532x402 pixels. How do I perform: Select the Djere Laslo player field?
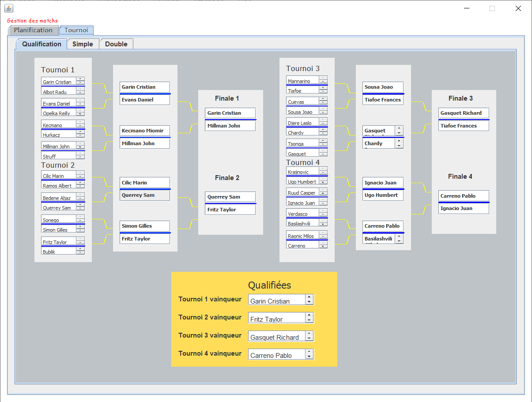[302, 123]
